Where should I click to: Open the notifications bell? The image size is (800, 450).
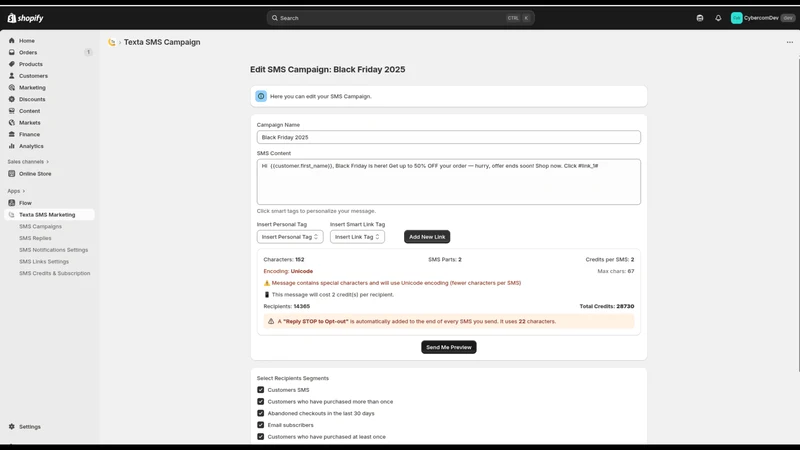pos(718,18)
